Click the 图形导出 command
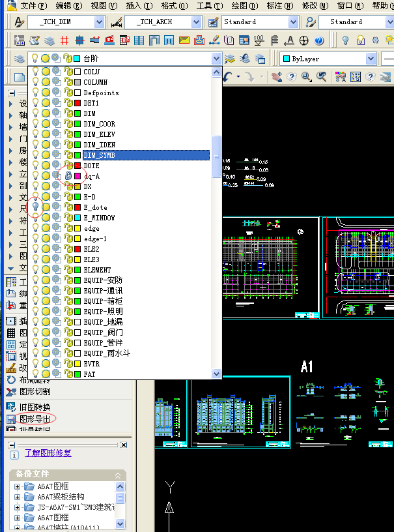This screenshot has width=394, height=532. tap(35, 419)
